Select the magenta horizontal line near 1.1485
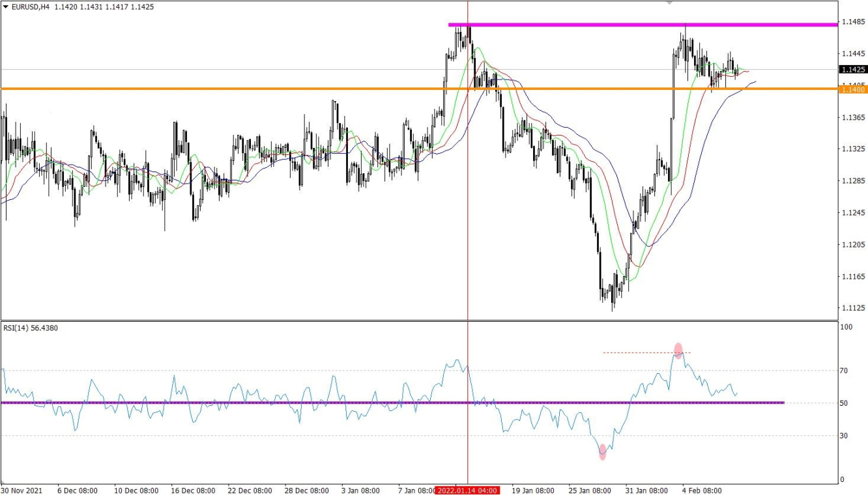 click(643, 25)
